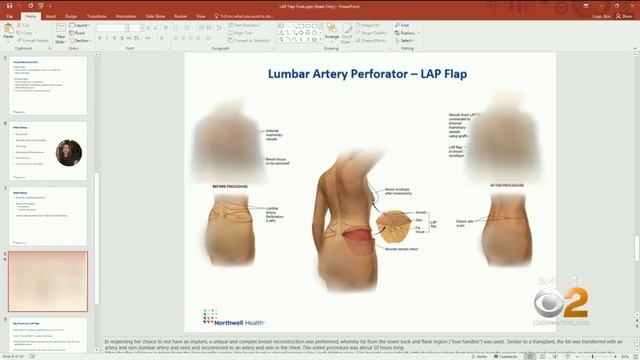The height and width of the screenshot is (360, 640).
Task: Switch to the Transitions tab
Action: tap(97, 16)
